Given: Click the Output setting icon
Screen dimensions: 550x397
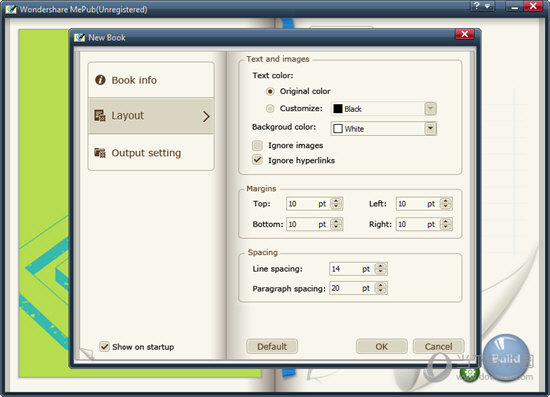Looking at the screenshot, I should tap(100, 153).
